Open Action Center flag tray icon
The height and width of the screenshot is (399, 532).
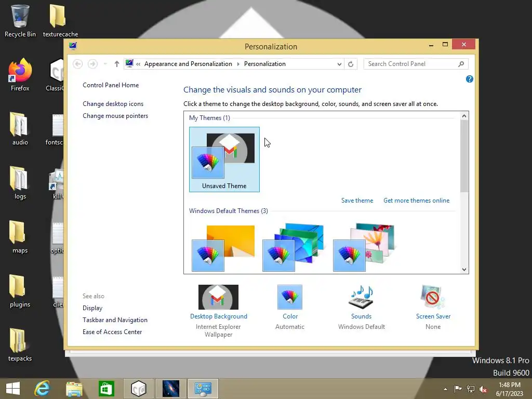[458, 389]
